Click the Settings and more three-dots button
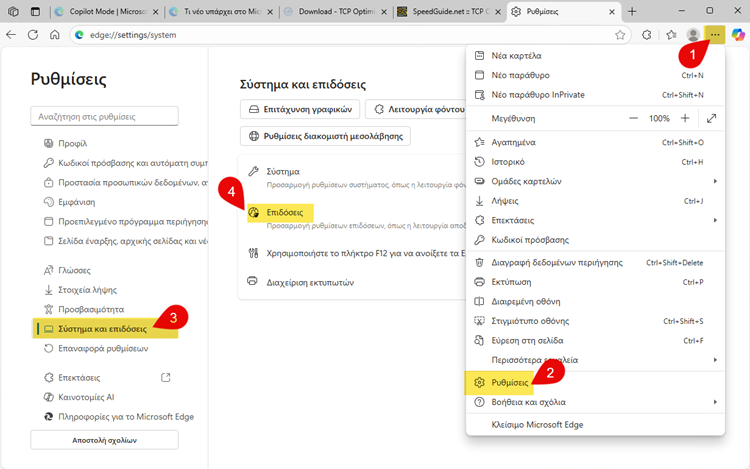Image resolution: width=750 pixels, height=469 pixels. 714,34
